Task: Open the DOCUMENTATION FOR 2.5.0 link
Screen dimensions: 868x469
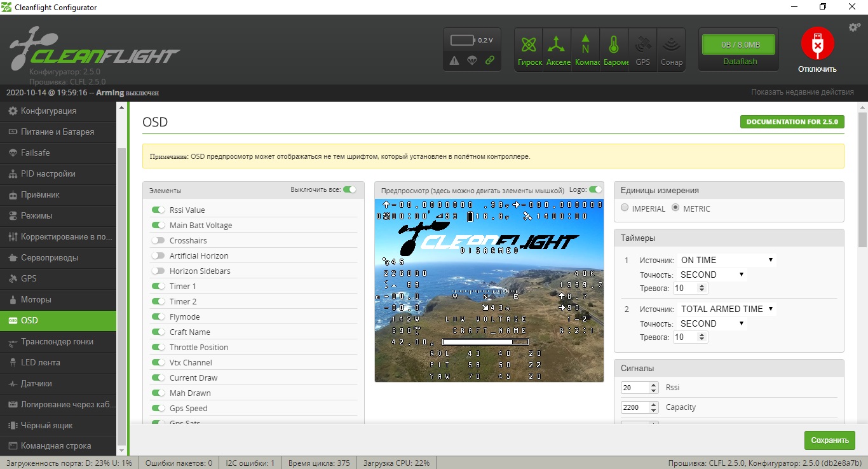Action: point(792,121)
